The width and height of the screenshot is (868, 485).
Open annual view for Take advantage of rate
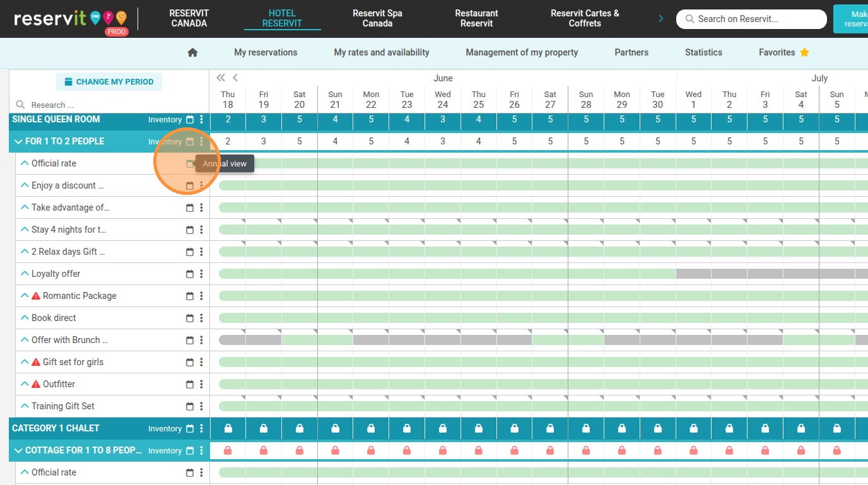point(190,208)
